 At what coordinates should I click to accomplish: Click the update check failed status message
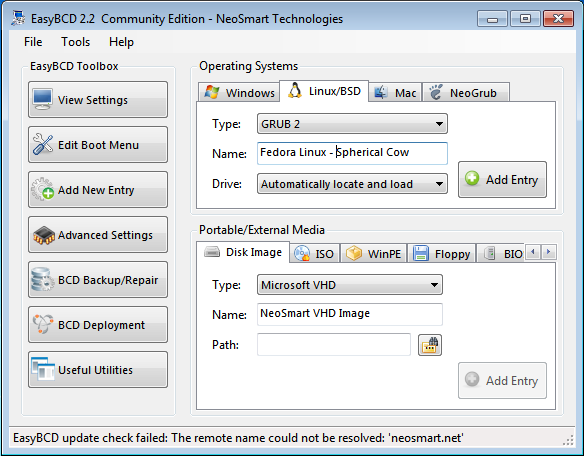click(238, 438)
